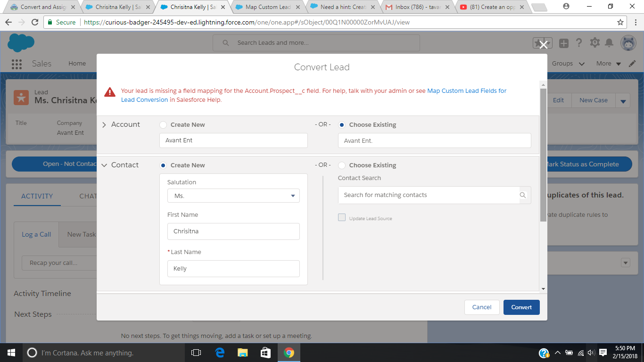The width and height of the screenshot is (644, 362).
Task: Switch to the ACTIVITY tab
Action: coord(37,196)
